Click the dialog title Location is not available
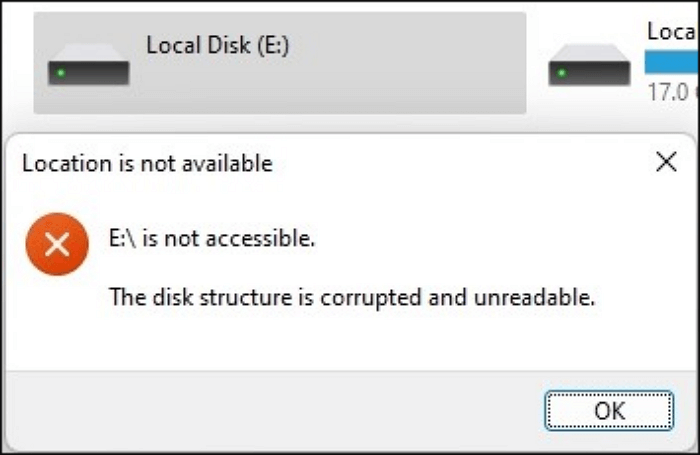700x455 pixels. point(147,163)
